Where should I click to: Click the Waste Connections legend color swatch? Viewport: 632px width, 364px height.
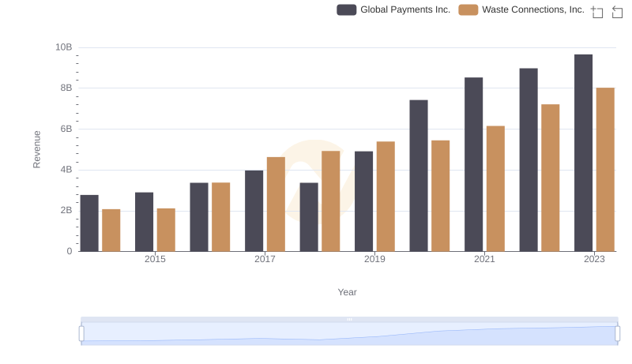pyautogui.click(x=468, y=9)
